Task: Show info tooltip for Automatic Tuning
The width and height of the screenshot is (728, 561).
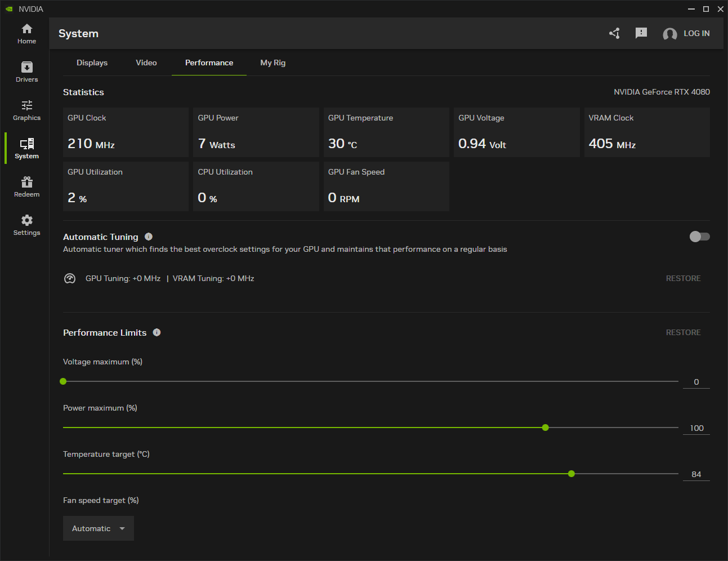Action: pos(149,237)
